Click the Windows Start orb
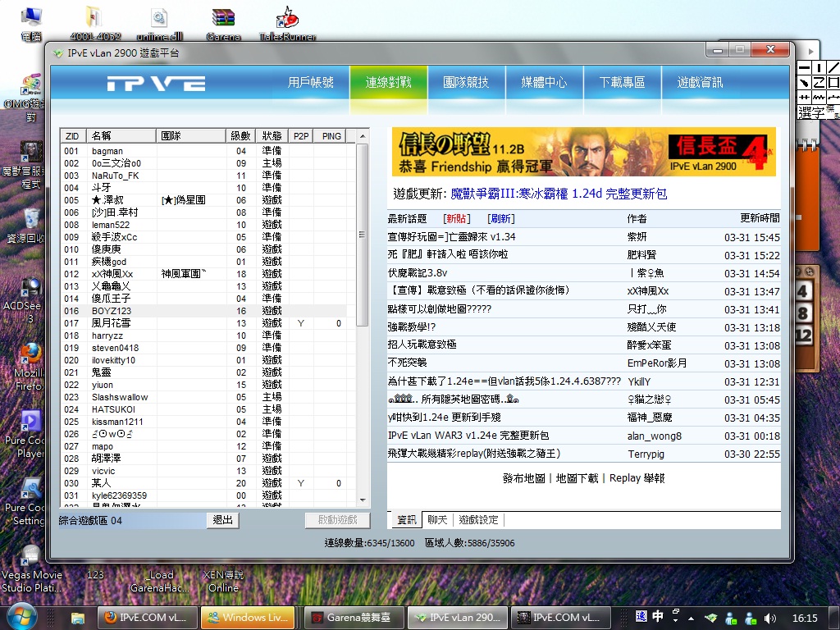Viewport: 840px width, 630px height. pos(21,616)
